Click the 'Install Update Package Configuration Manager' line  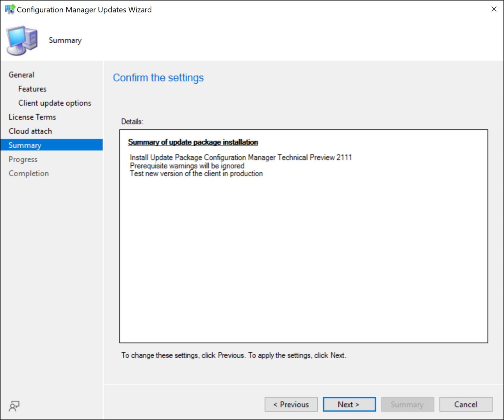point(241,157)
